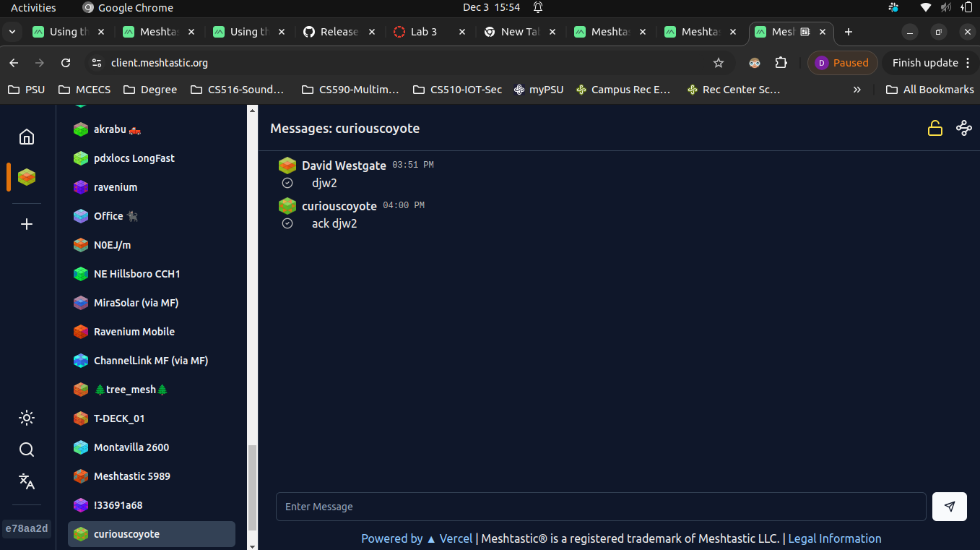The width and height of the screenshot is (980, 550).
Task: Open the Chrome three-dot menu
Action: click(968, 63)
